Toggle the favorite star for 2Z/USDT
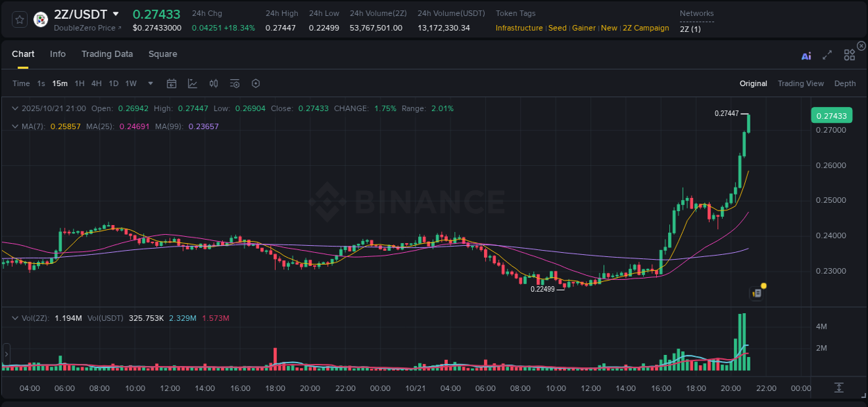The width and height of the screenshot is (868, 407). (19, 19)
